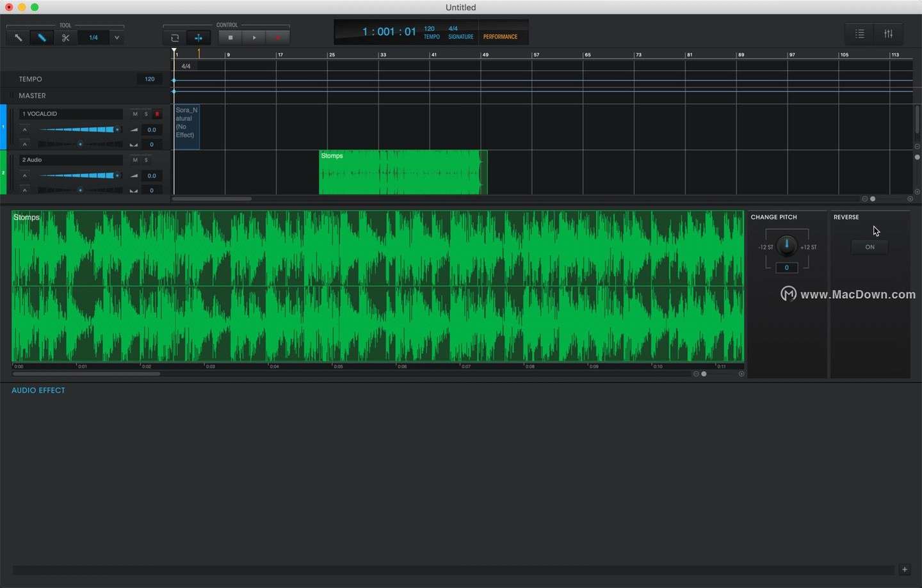This screenshot has width=922, height=588.
Task: Click the 1 : 001 : 01 position display
Action: point(389,32)
